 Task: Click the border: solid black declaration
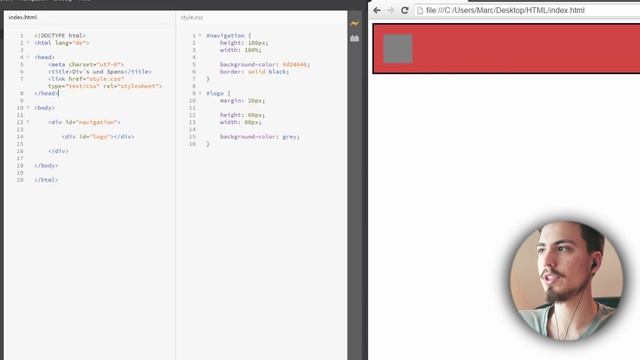[x=254, y=71]
